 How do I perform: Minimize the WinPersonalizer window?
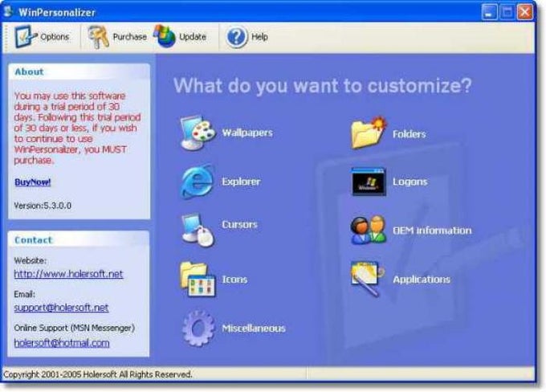(489, 12)
